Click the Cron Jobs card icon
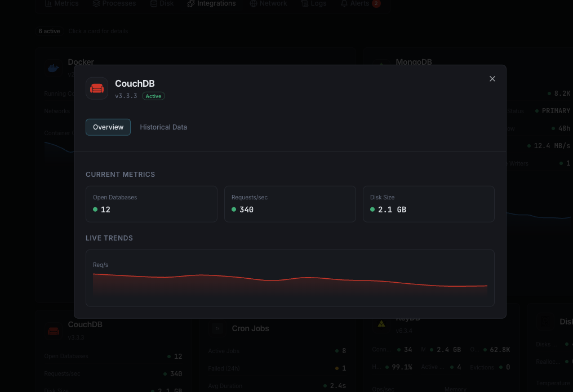Image resolution: width=573 pixels, height=392 pixels. coord(217,328)
